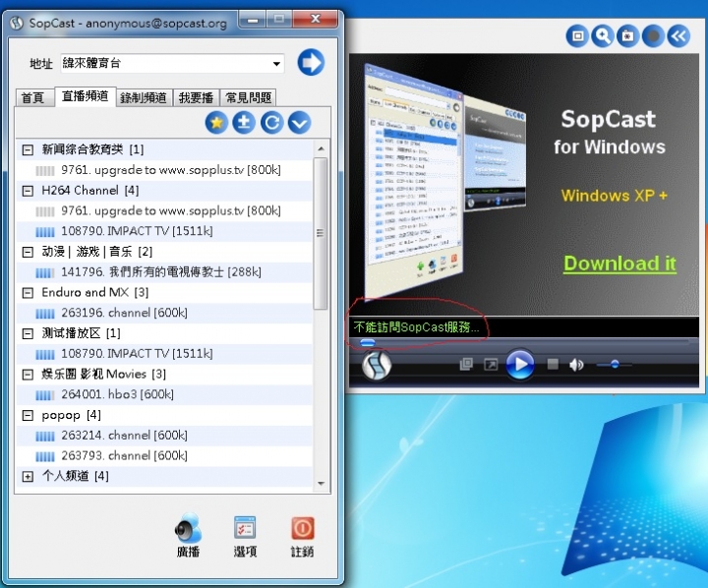Expand the 个人频道 [4] group
This screenshot has height=588, width=708.
[28, 477]
